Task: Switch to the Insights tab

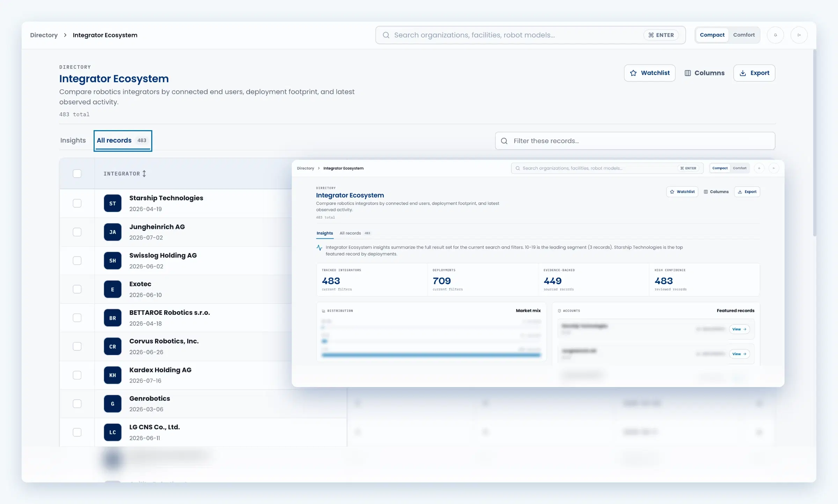Action: coord(73,140)
